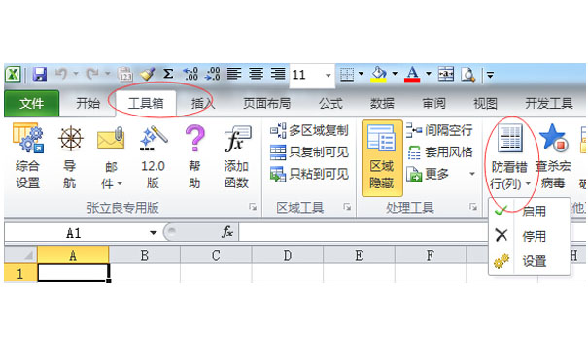Screen dimensions: 588x364
Task: Click 多区域复制 button
Action: pos(309,130)
